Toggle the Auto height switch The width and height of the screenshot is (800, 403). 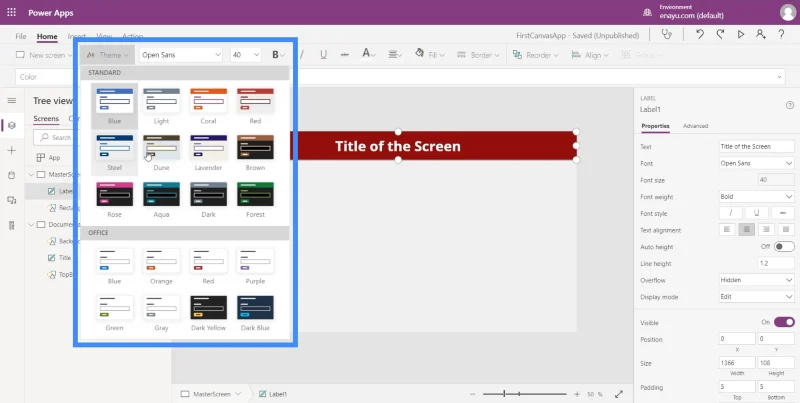784,247
